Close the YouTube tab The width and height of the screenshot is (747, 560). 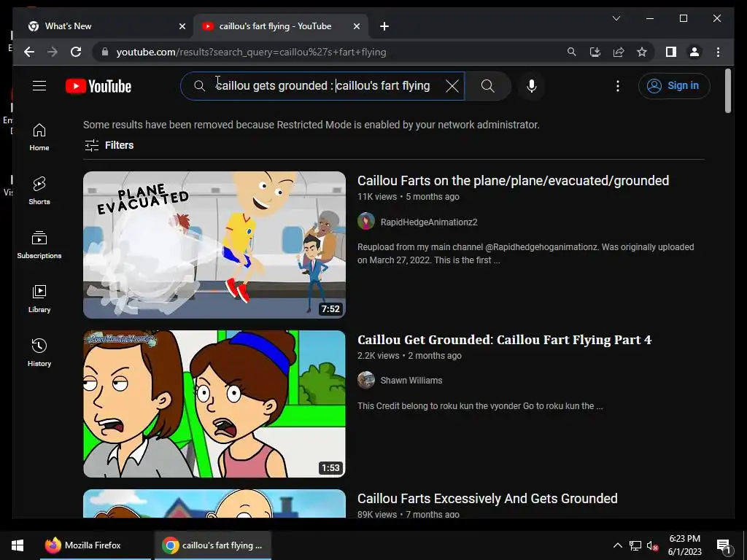[356, 27]
